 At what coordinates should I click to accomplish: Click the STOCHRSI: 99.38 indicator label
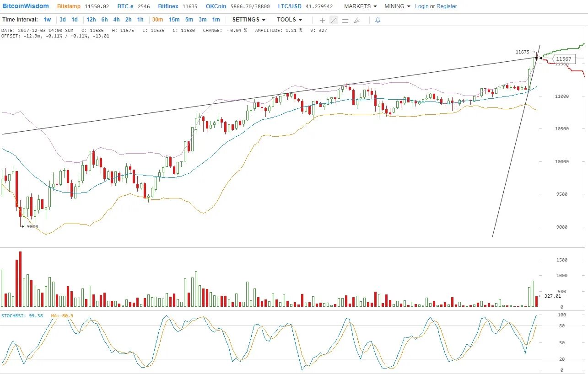(22, 315)
